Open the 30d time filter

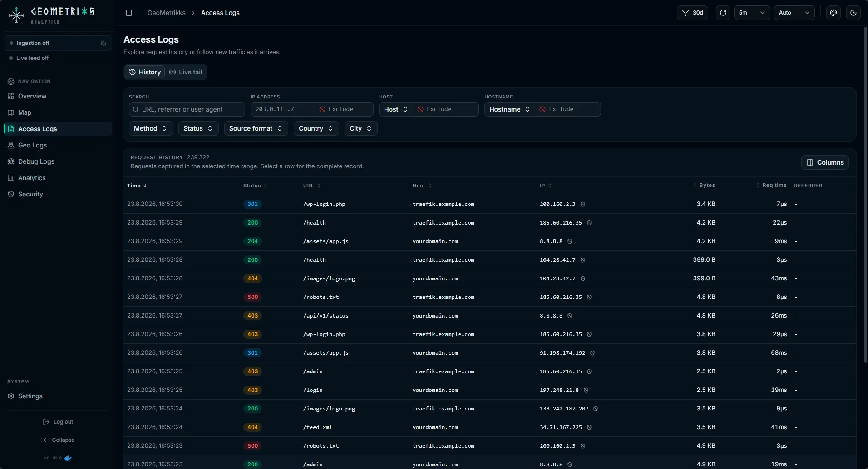[692, 13]
